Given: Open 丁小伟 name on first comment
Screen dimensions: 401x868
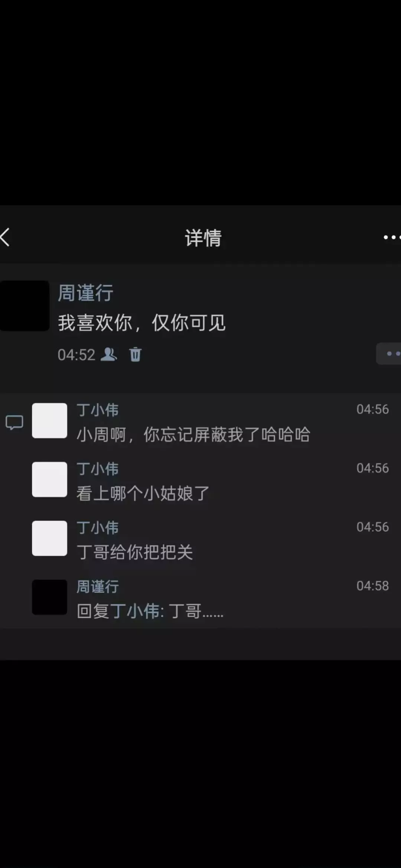Looking at the screenshot, I should point(98,410).
